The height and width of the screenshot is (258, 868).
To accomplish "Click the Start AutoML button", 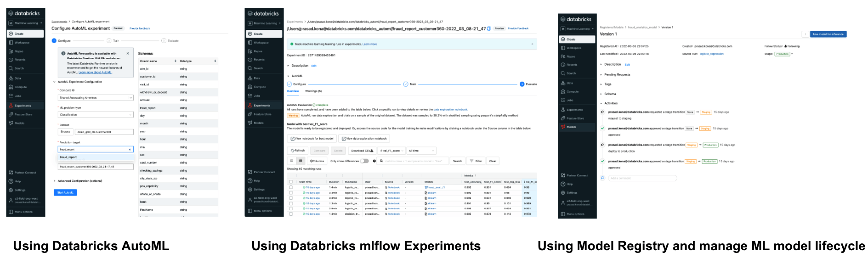I will point(65,192).
